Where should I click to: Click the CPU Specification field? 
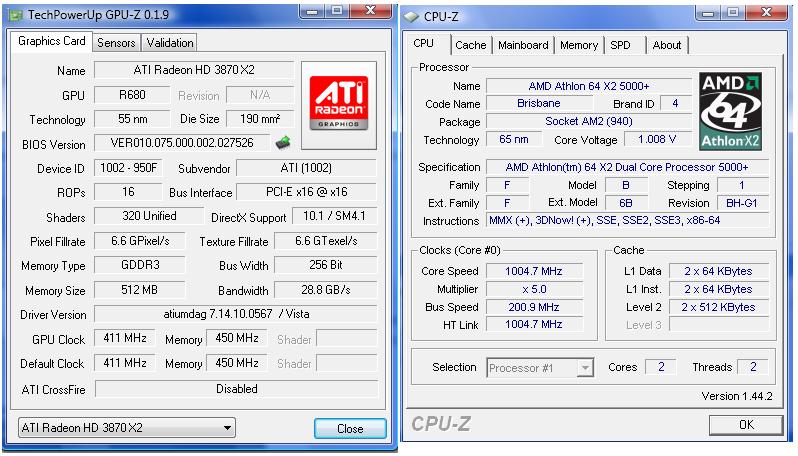click(x=627, y=167)
